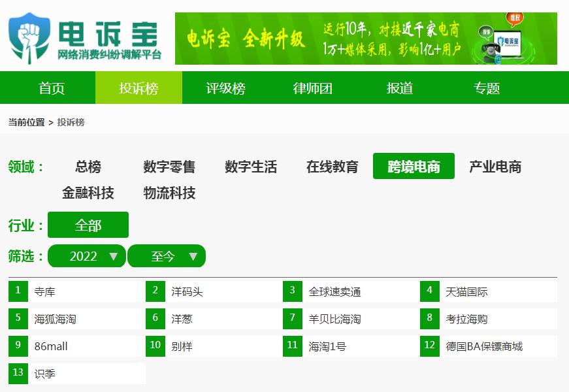Open rank 7 entry 羊贝比海淘
The height and width of the screenshot is (392, 569).
point(351,319)
